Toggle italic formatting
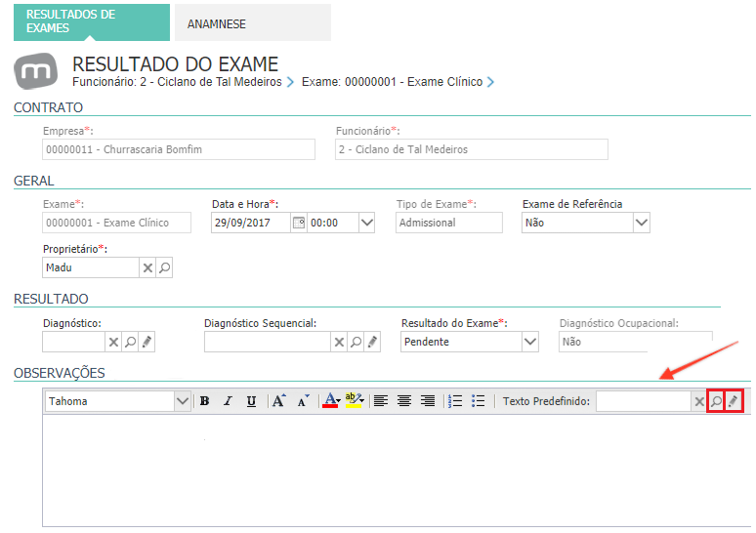 [228, 401]
